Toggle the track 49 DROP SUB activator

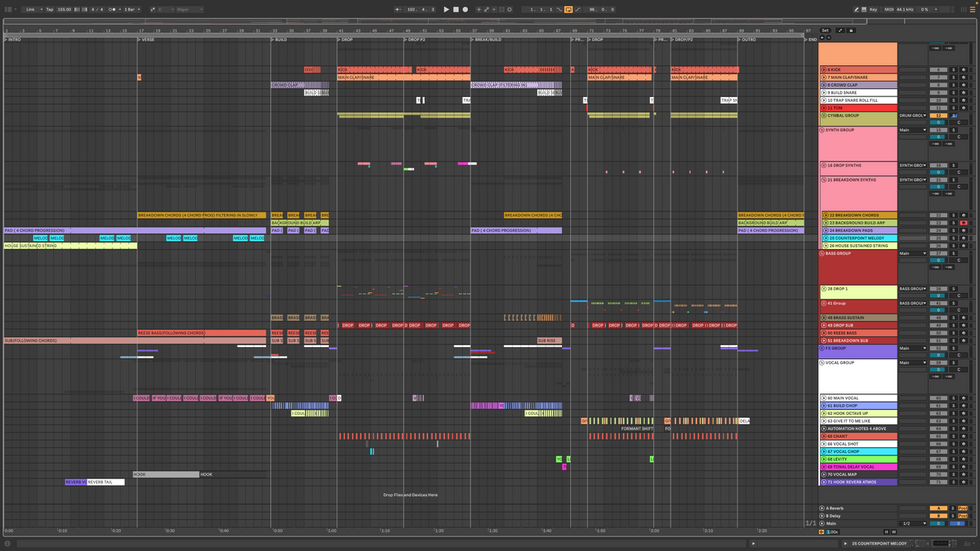click(x=938, y=326)
